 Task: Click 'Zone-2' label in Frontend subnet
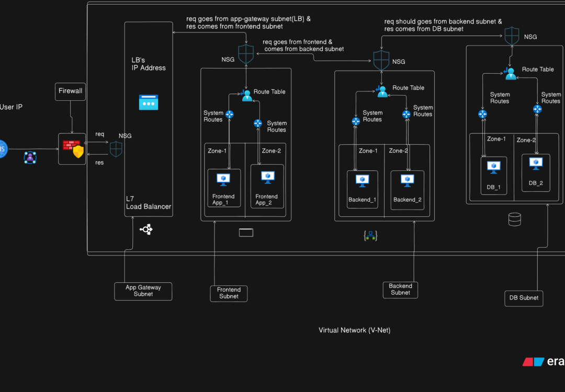pos(272,151)
